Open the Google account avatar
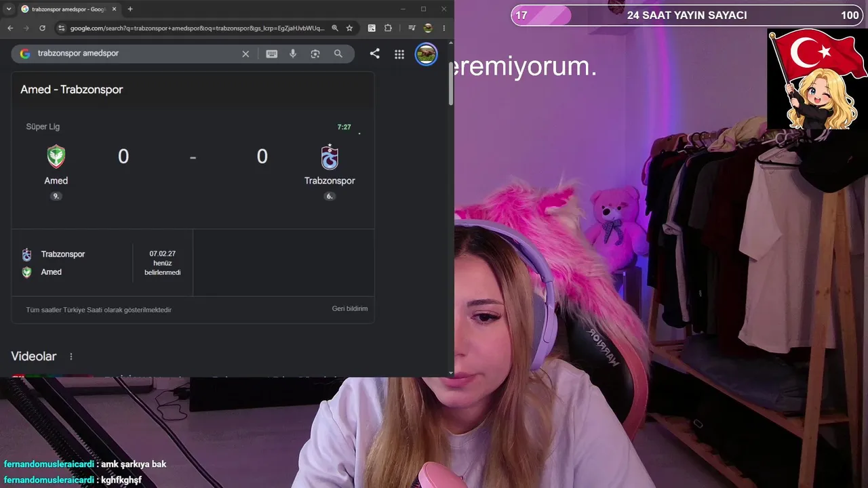This screenshot has width=868, height=488. coord(426,54)
